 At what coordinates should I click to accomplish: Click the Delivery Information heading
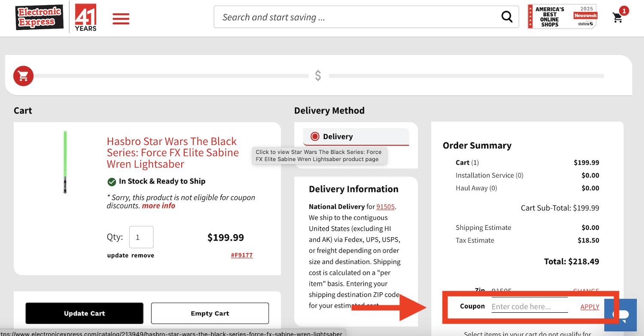pyautogui.click(x=354, y=189)
